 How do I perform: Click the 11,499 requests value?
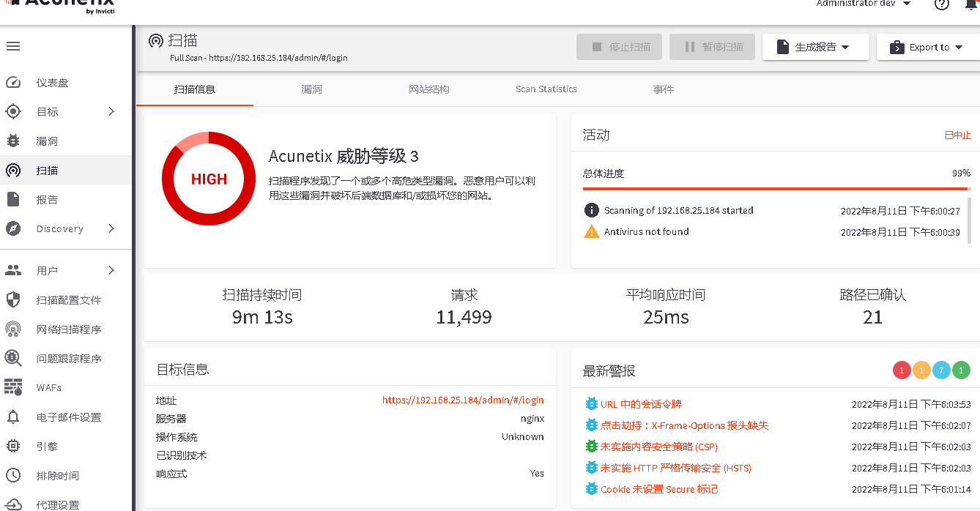click(x=464, y=317)
